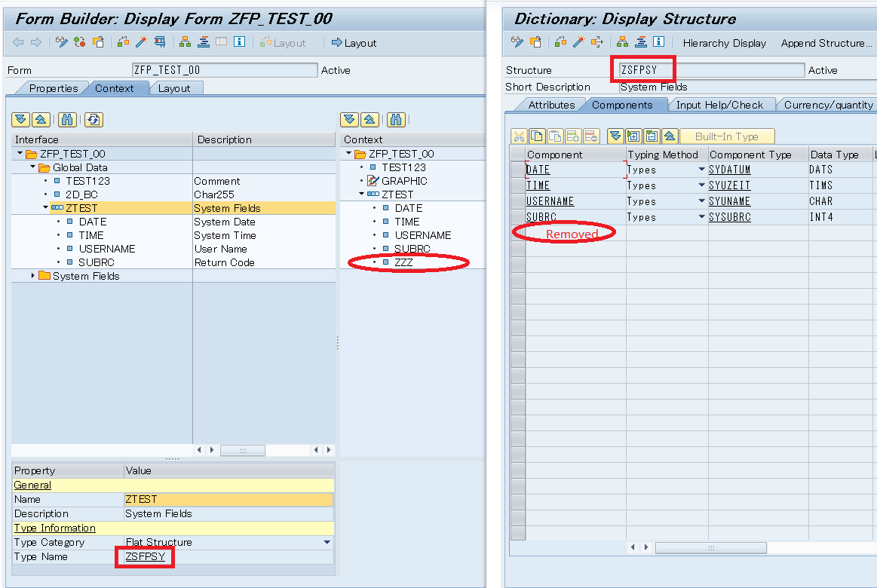Click Collapse Include icon in components toolbar
The height and width of the screenshot is (588, 877).
pos(652,136)
